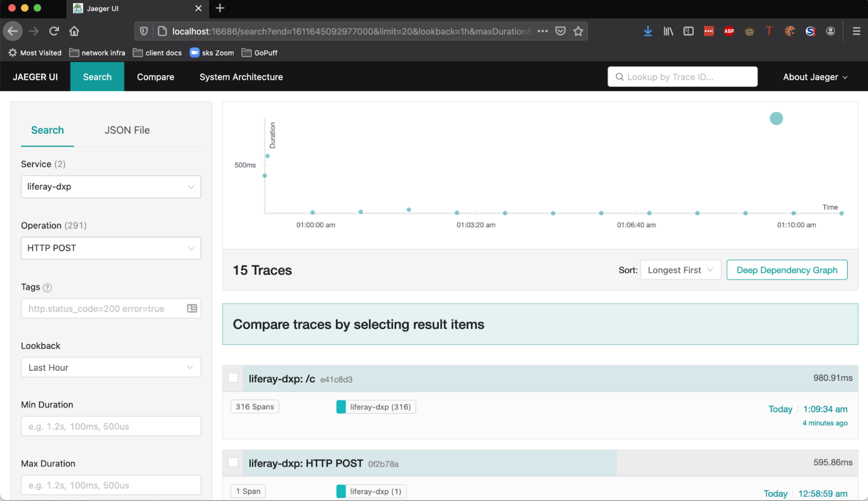Select the liferay-dxp: /c trace checkbox

233,378
